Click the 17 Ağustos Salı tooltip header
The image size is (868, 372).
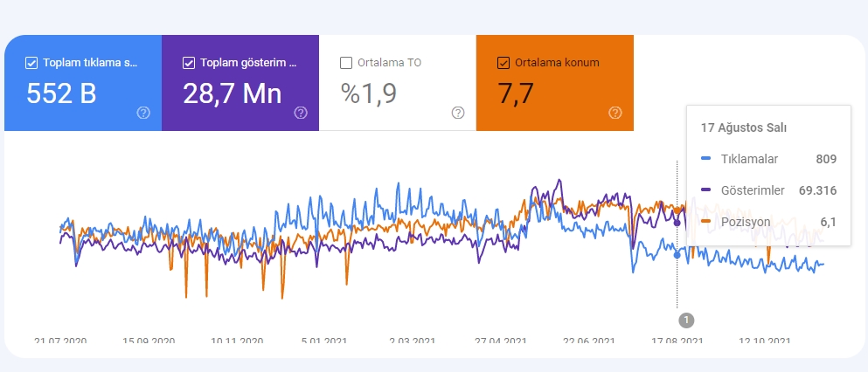[744, 127]
